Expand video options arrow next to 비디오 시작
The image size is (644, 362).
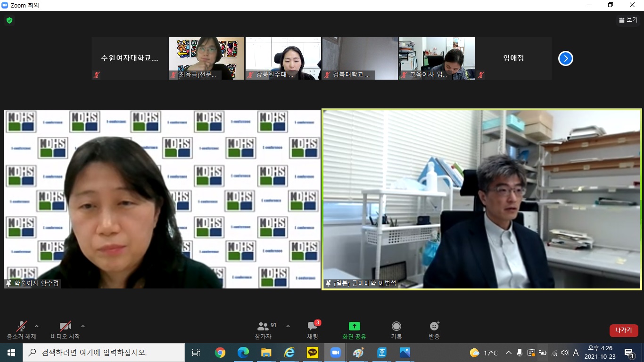[83, 326]
